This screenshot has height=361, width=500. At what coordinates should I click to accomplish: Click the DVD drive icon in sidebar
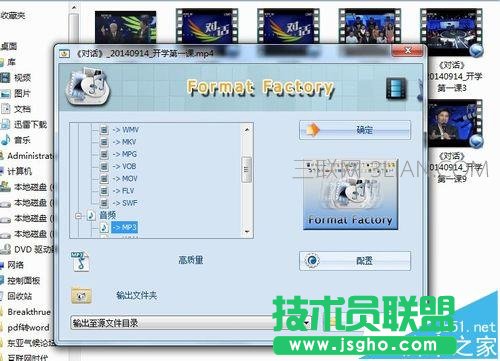pos(5,249)
